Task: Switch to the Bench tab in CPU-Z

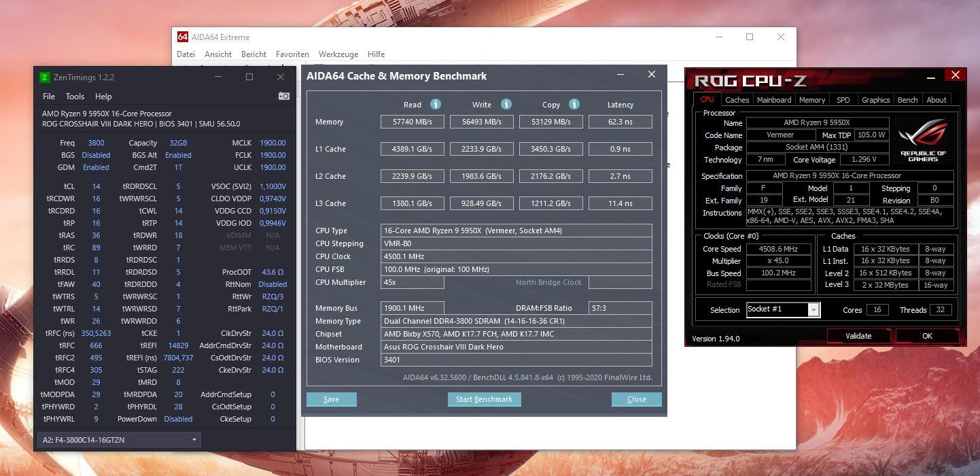Action: click(907, 100)
